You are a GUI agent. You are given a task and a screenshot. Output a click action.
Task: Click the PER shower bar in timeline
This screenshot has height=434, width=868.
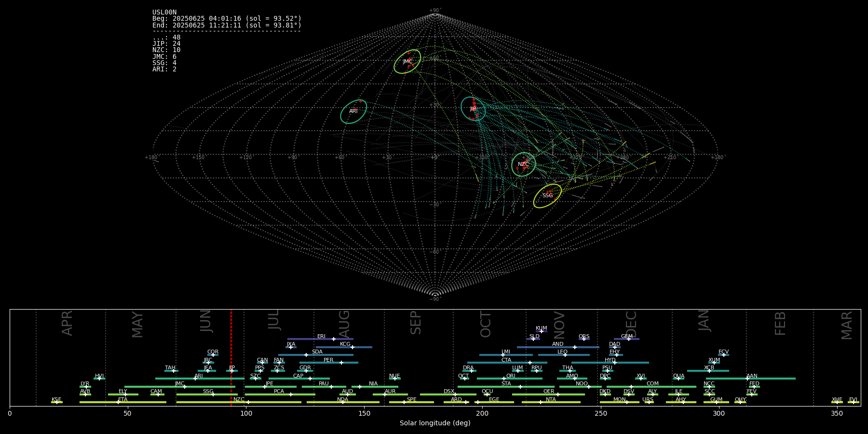329,363
